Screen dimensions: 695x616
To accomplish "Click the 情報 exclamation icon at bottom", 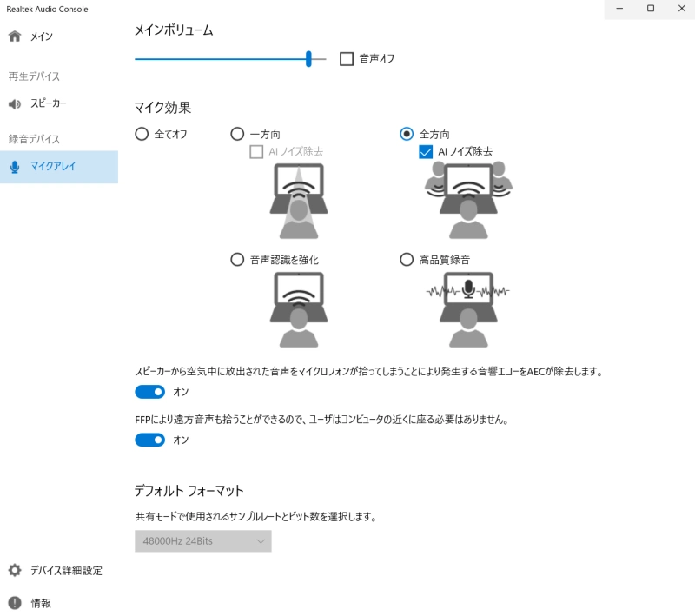I will click(x=14, y=601).
